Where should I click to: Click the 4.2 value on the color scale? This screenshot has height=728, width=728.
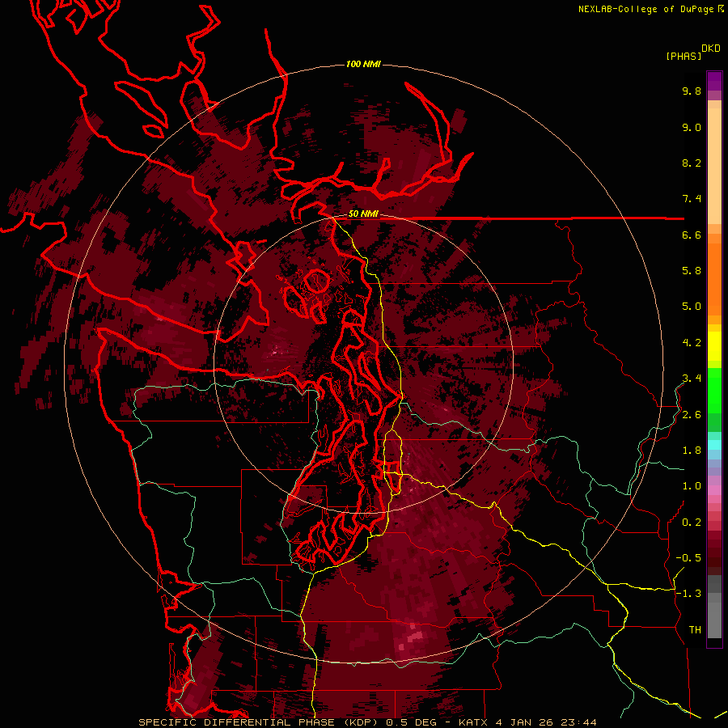(692, 343)
